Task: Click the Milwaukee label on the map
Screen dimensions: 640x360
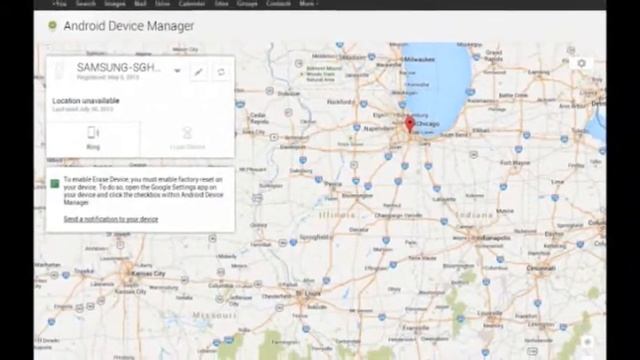Action: [419, 60]
